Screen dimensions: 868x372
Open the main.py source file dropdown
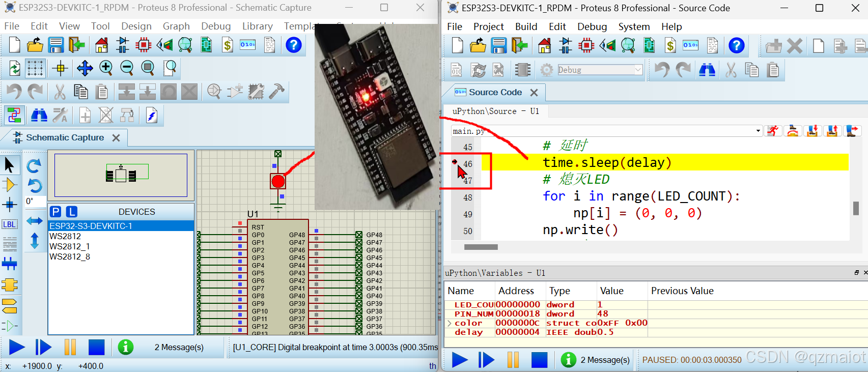(758, 131)
